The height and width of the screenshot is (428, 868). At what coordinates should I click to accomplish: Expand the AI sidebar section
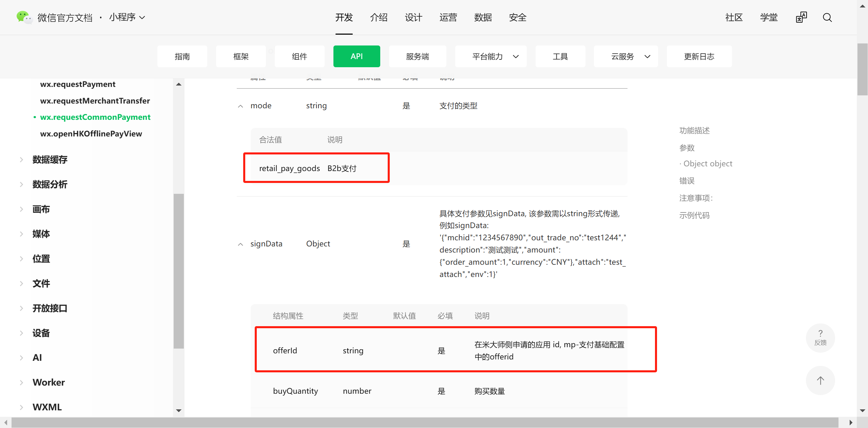pos(21,358)
